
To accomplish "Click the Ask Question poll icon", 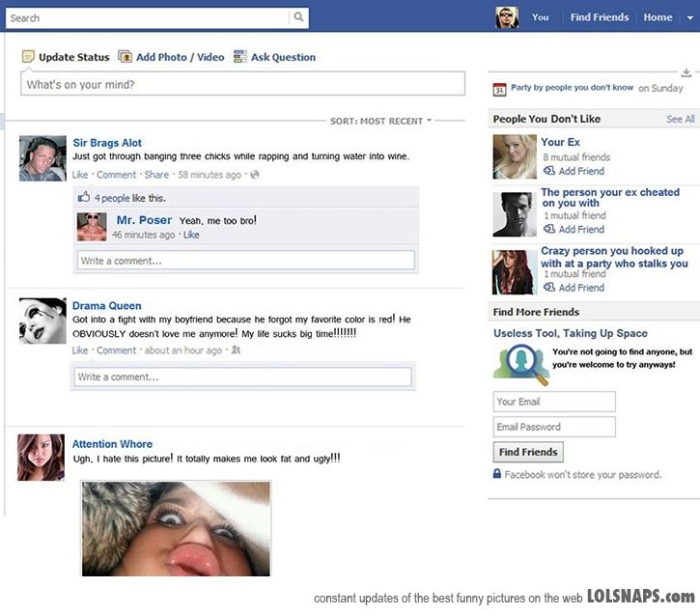I will [x=240, y=57].
